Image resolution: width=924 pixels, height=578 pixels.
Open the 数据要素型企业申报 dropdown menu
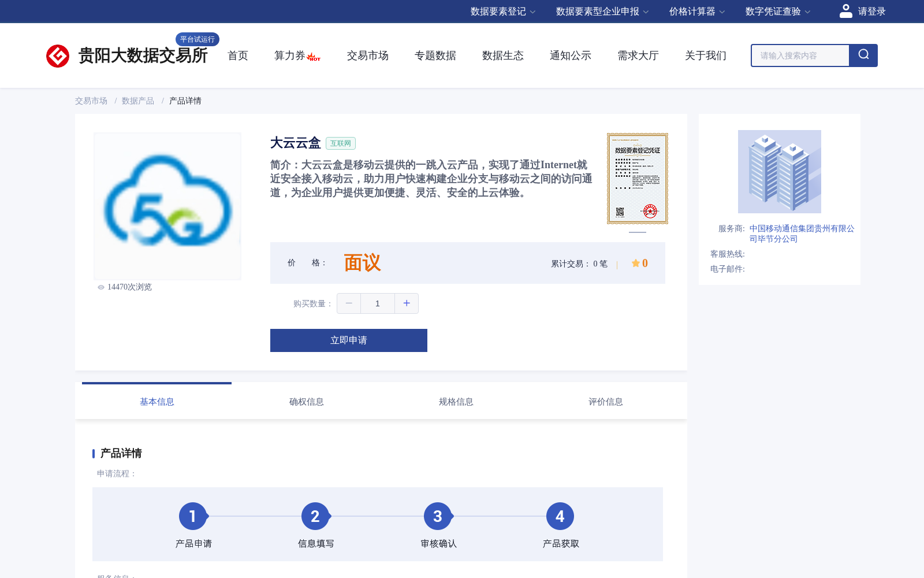point(602,12)
